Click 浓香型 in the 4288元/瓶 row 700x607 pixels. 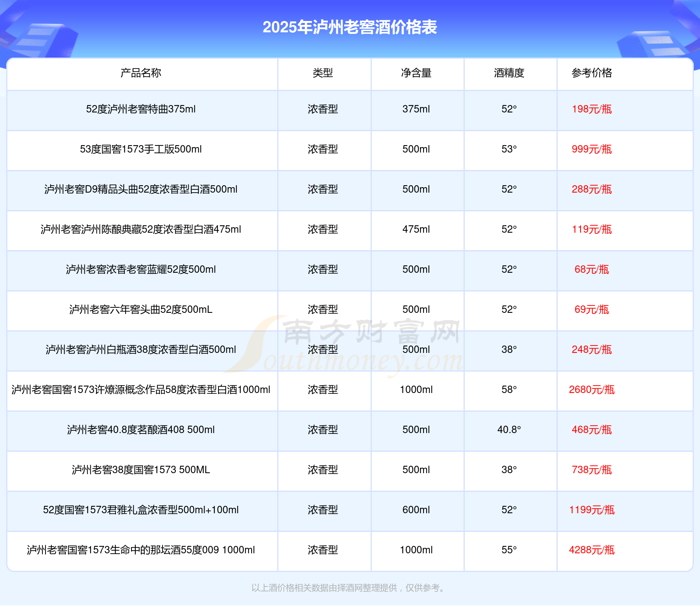(323, 550)
